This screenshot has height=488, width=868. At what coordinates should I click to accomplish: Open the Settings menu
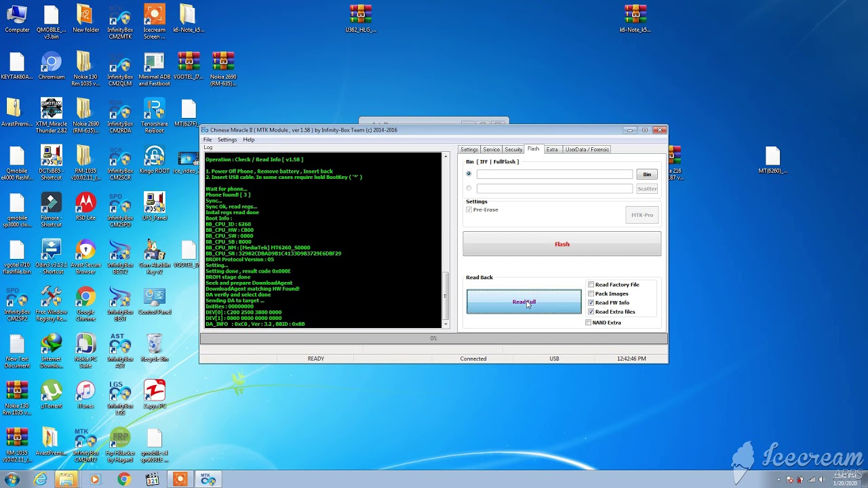[x=227, y=140]
